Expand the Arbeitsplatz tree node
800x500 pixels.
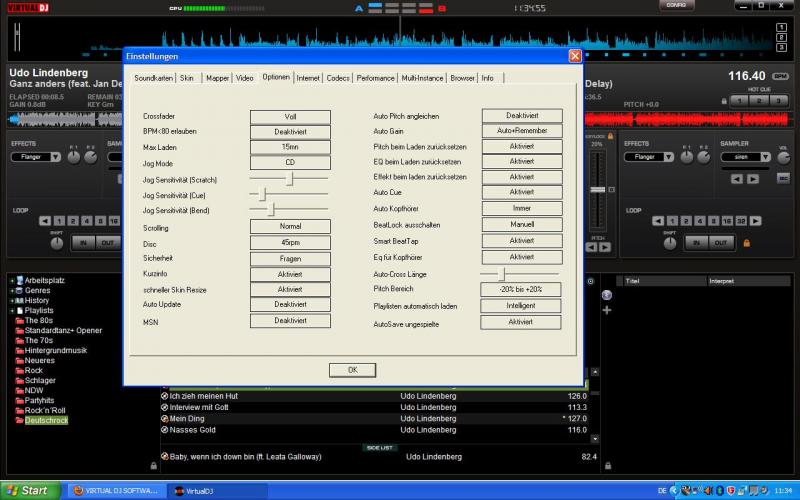click(x=12, y=281)
